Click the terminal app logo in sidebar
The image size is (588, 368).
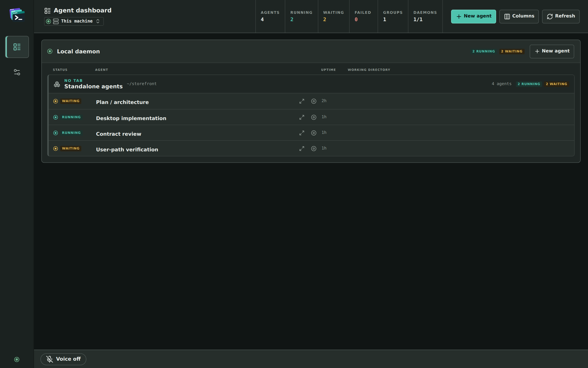point(17,14)
